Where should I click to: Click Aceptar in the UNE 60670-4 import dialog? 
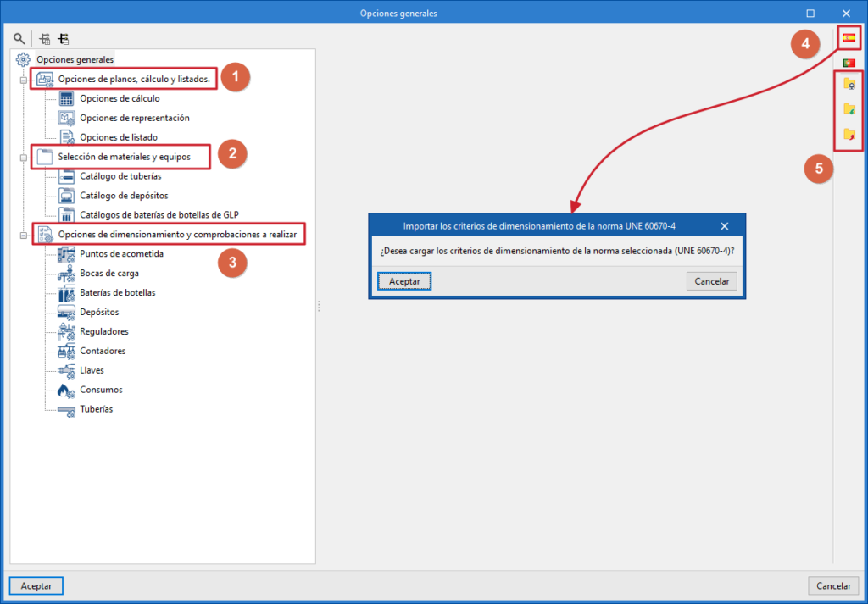click(x=404, y=281)
